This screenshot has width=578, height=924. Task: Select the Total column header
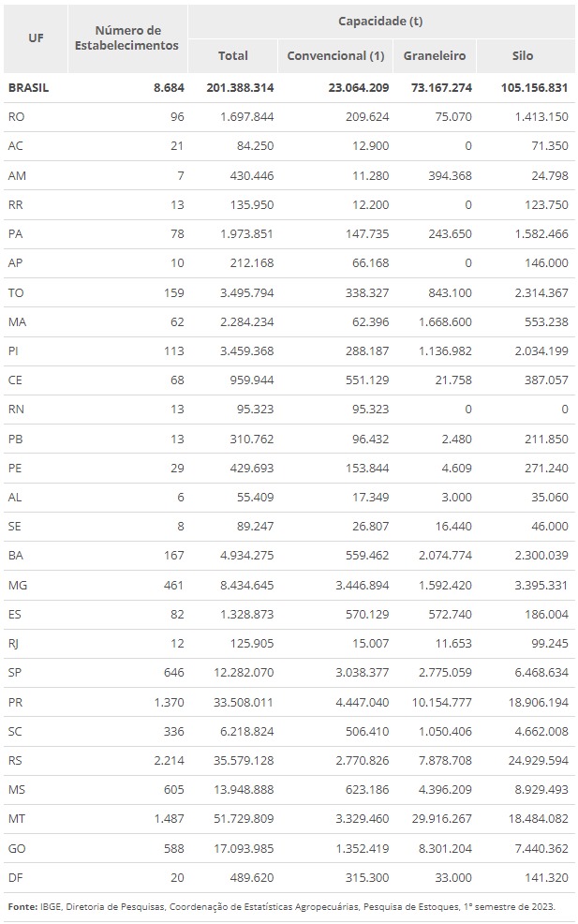[x=232, y=56]
